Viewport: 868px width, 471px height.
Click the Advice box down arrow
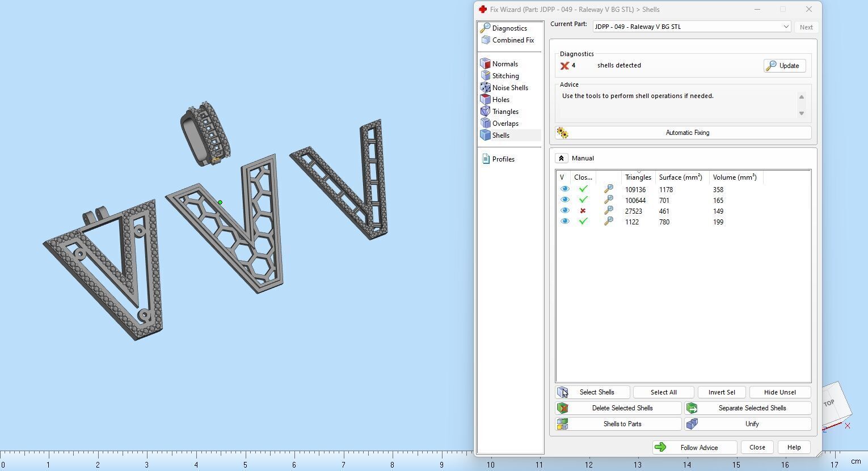(x=801, y=113)
